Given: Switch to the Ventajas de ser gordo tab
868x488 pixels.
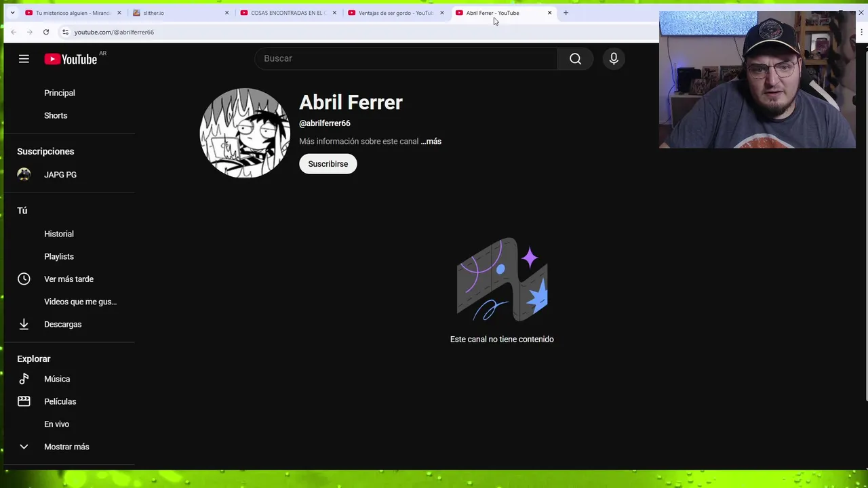Looking at the screenshot, I should click(x=396, y=13).
